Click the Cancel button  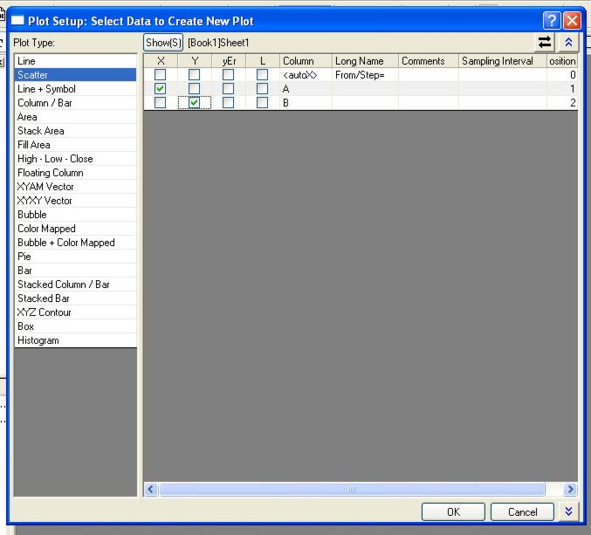[522, 512]
